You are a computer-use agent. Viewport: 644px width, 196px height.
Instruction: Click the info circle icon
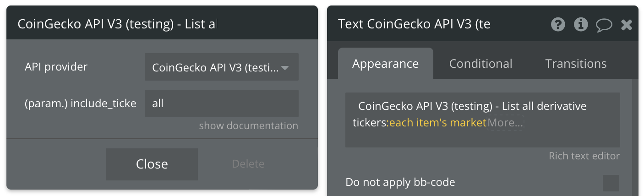click(x=581, y=24)
